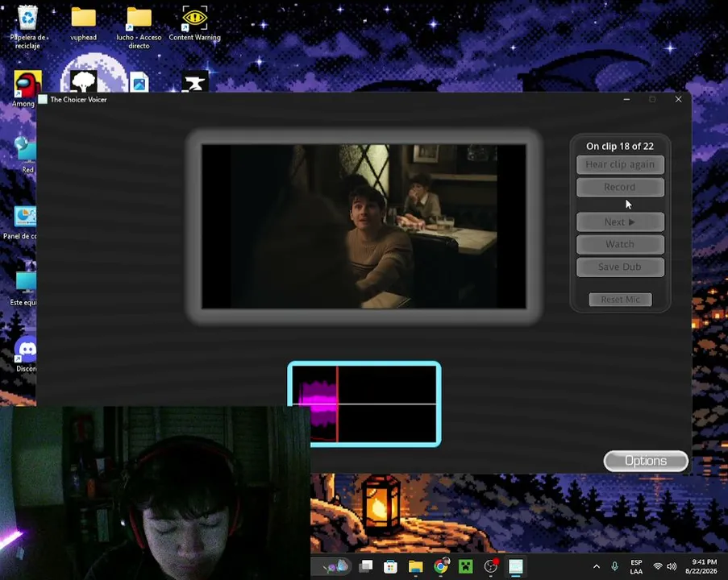Open the Options menu
This screenshot has height=580, width=728.
tap(646, 461)
